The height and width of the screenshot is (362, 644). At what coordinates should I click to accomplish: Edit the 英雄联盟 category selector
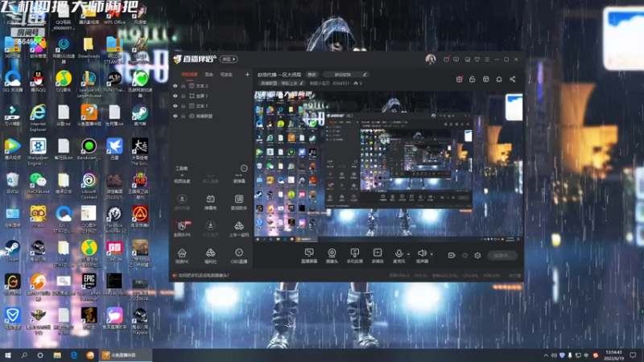pyautogui.click(x=282, y=84)
